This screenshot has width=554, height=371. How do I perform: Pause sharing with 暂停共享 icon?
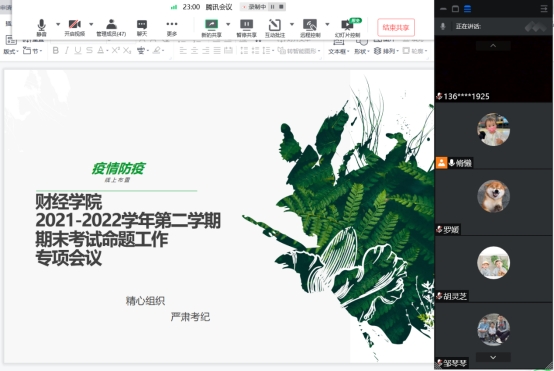[246, 28]
